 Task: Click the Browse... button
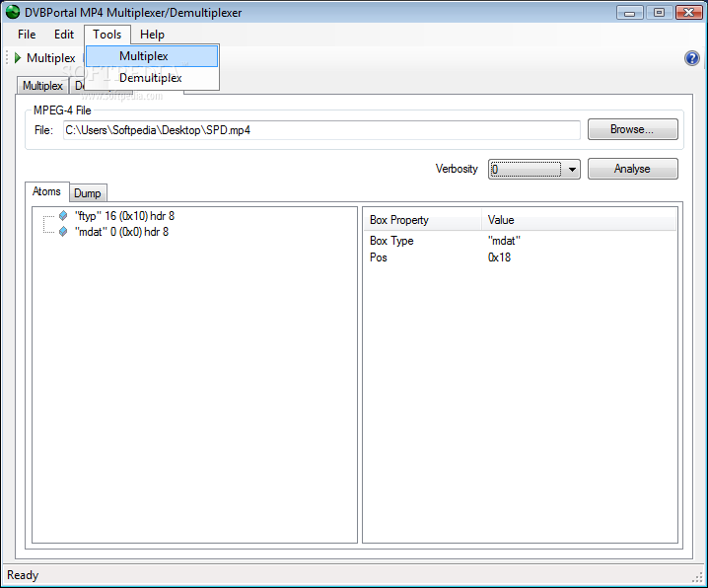point(632,129)
